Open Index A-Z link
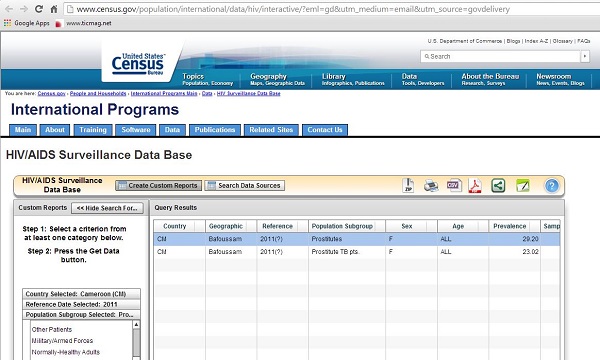This screenshot has height=360, width=600. (x=536, y=41)
